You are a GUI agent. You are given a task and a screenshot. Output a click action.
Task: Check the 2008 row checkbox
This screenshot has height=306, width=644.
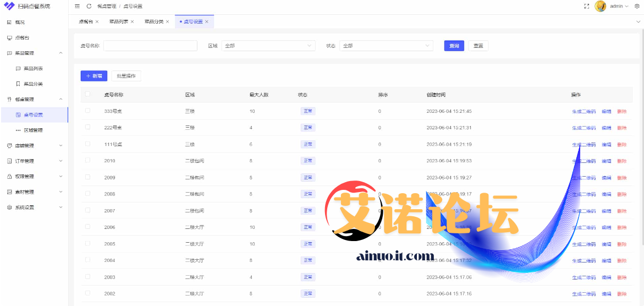pyautogui.click(x=87, y=193)
